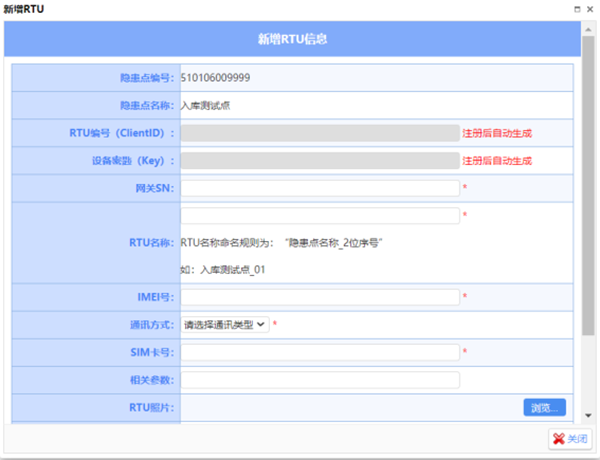Viewport: 600px width, 460px height.
Task: Click the disabled 设备密匙 (Key) field
Action: click(320, 160)
